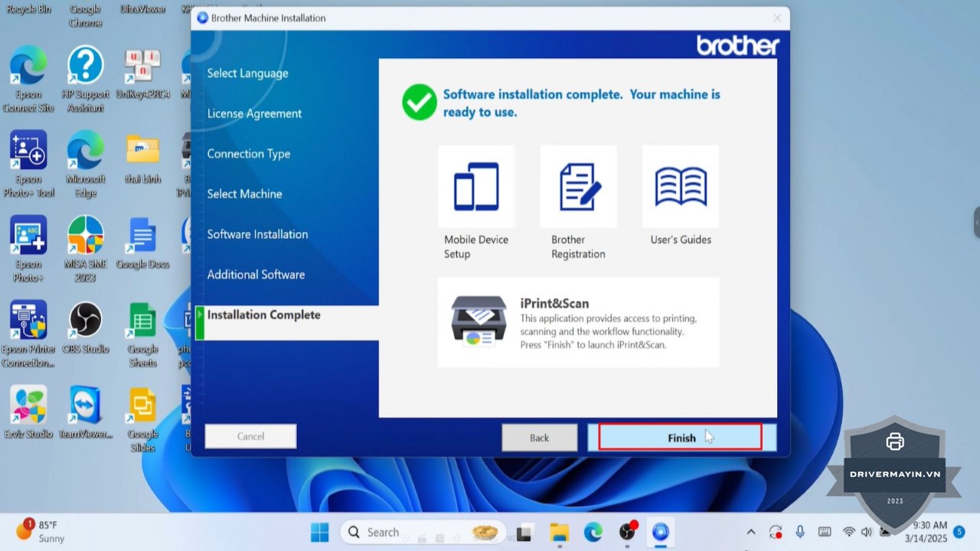The width and height of the screenshot is (980, 551).
Task: Open the Mobile Device Setup icon
Action: click(475, 187)
